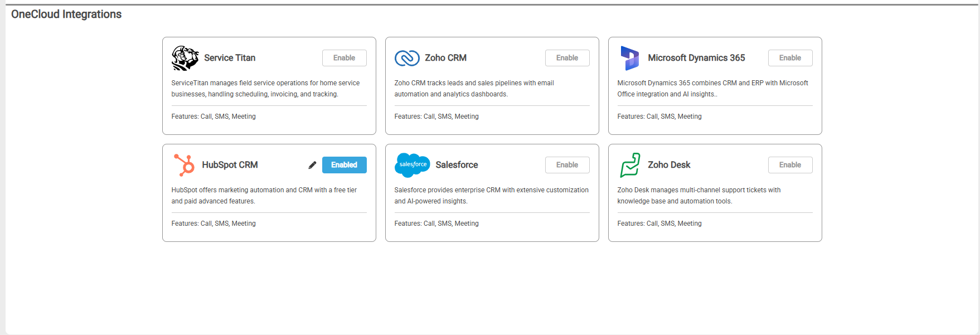
Task: Edit HubSpot CRM settings with pencil icon
Action: point(312,165)
